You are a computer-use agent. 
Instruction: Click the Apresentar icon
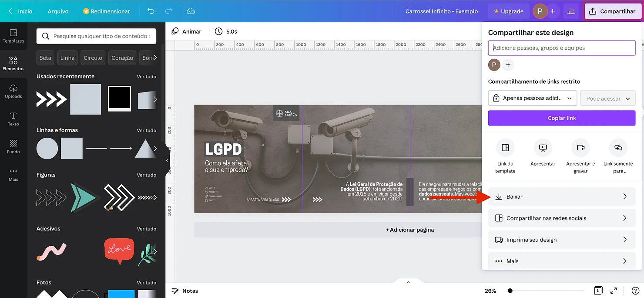pos(543,148)
